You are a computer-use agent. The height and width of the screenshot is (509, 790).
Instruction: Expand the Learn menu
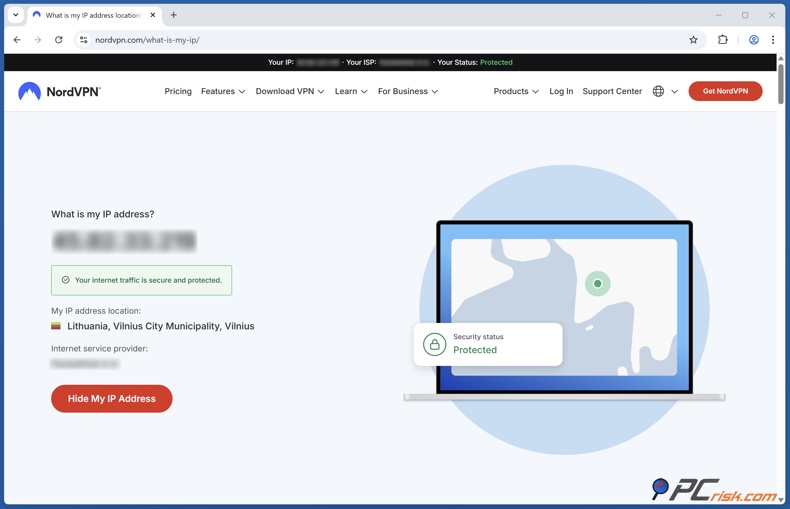351,91
